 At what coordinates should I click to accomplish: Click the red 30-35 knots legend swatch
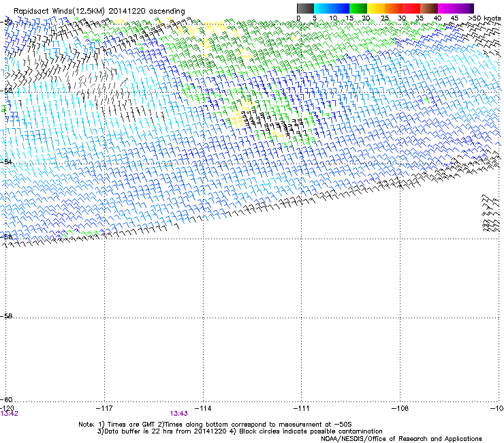411,8
